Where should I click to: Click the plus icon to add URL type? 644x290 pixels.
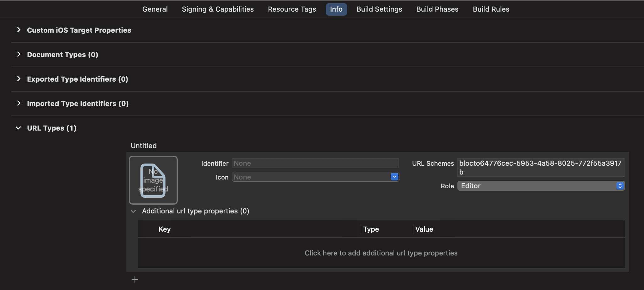135,279
